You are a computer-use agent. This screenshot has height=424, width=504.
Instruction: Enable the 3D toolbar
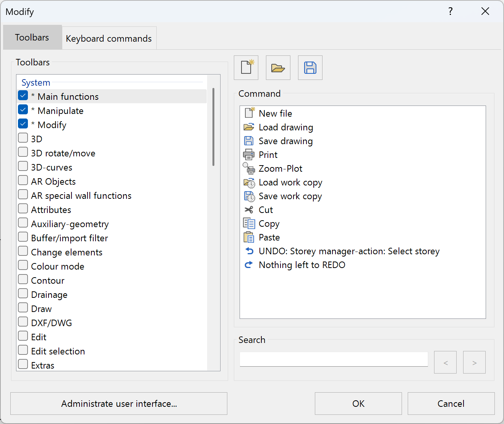coord(23,137)
